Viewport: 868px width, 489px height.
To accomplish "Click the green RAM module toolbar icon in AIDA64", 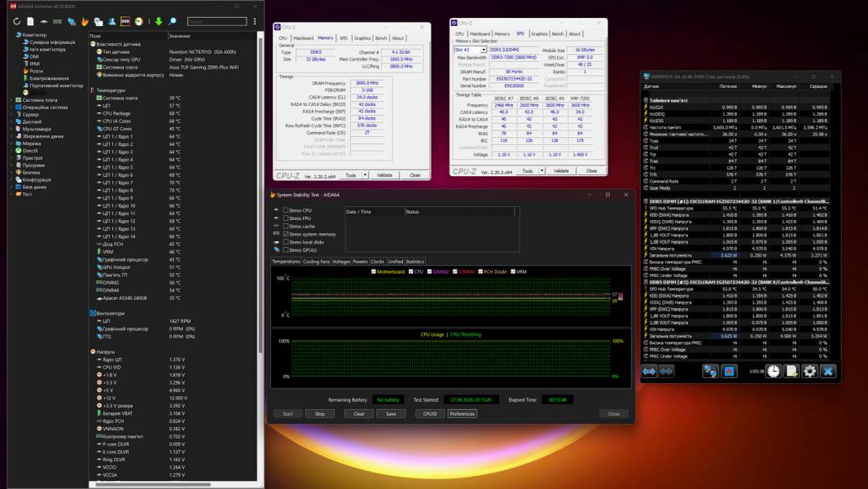I will coord(58,21).
